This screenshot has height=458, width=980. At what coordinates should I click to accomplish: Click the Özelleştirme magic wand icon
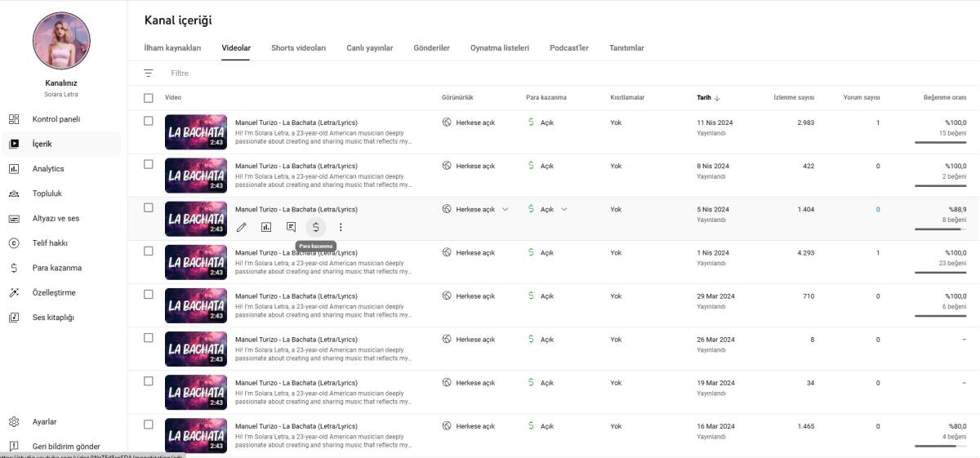(x=14, y=292)
